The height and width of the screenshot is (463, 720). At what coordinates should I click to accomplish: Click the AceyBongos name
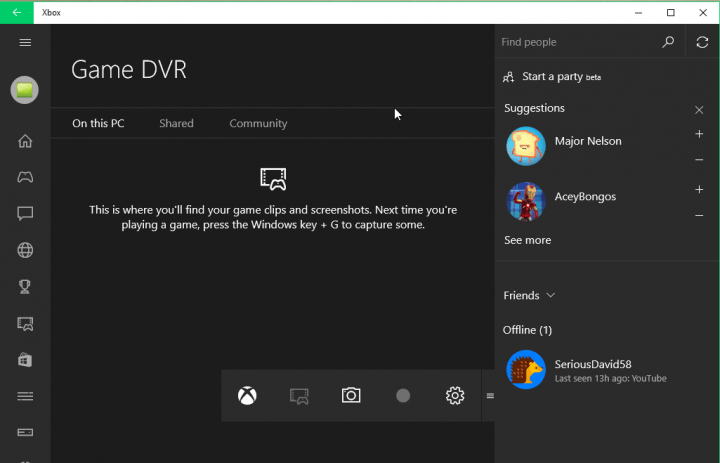point(585,197)
